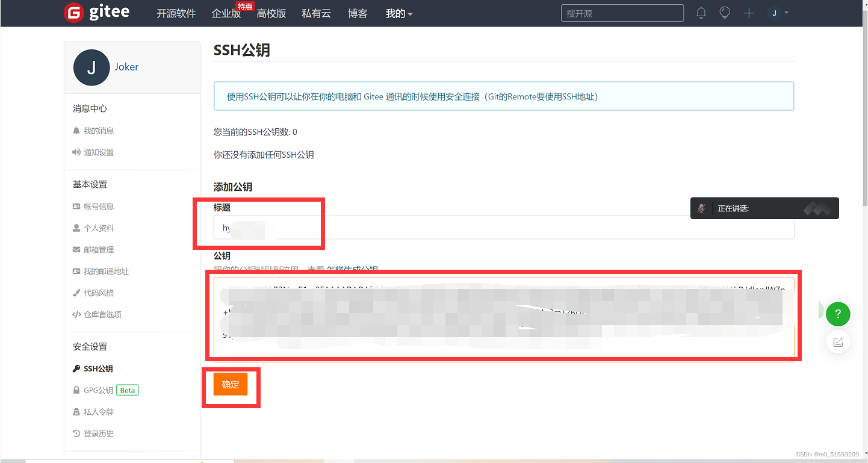This screenshot has width=868, height=463.
Task: Click the plus icon to create new repository
Action: pos(749,13)
